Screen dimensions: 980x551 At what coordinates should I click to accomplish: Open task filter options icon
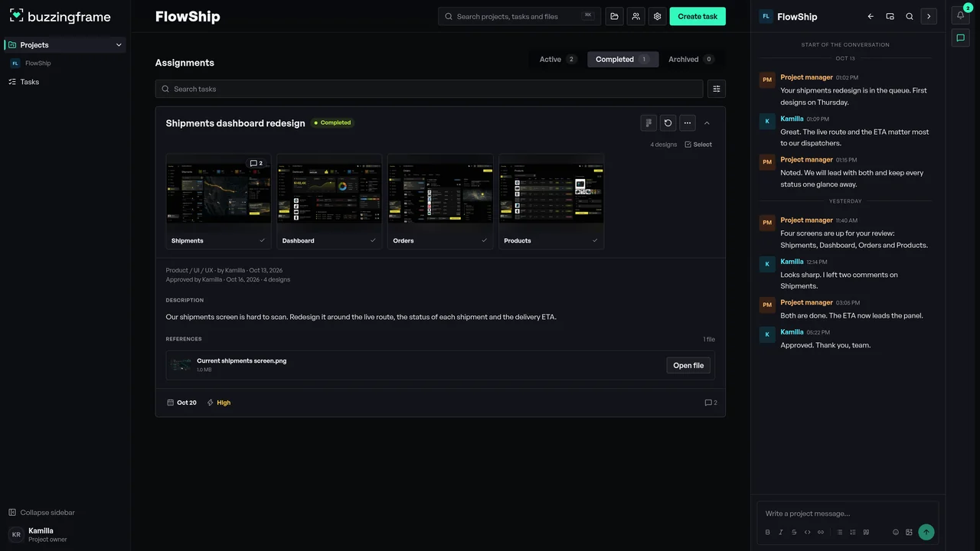[717, 89]
